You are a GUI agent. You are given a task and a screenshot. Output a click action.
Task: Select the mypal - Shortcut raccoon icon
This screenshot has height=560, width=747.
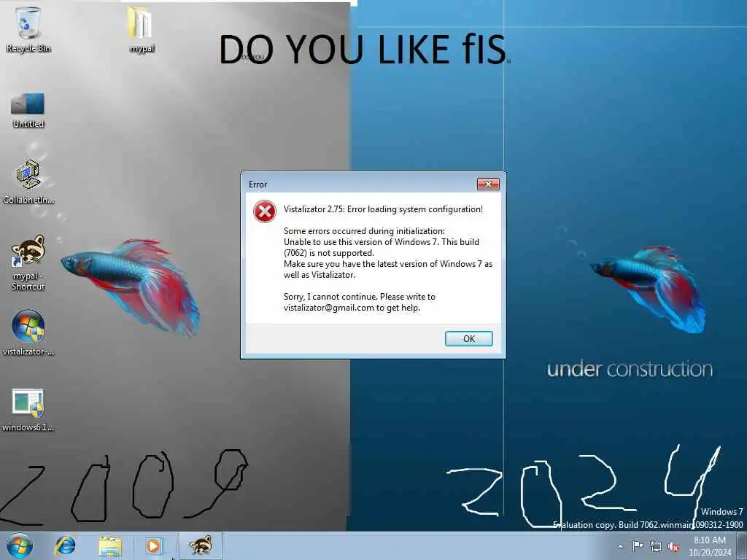tap(28, 262)
